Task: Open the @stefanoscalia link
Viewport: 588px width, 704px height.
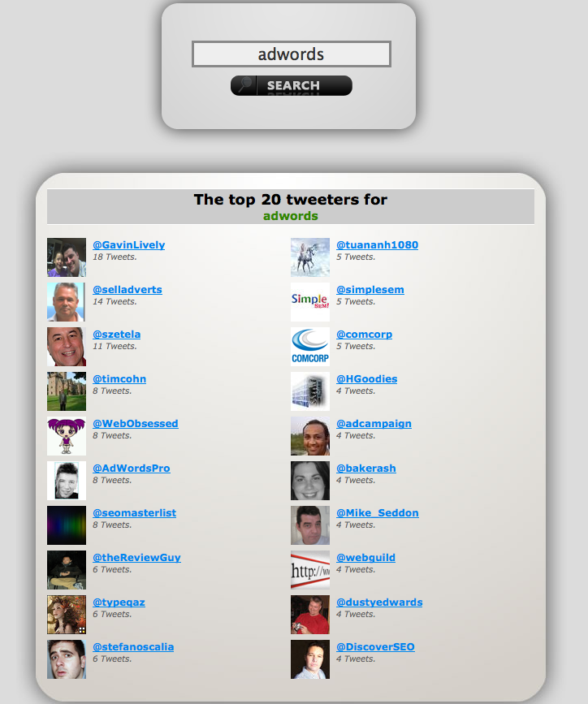Action: pyautogui.click(x=133, y=647)
